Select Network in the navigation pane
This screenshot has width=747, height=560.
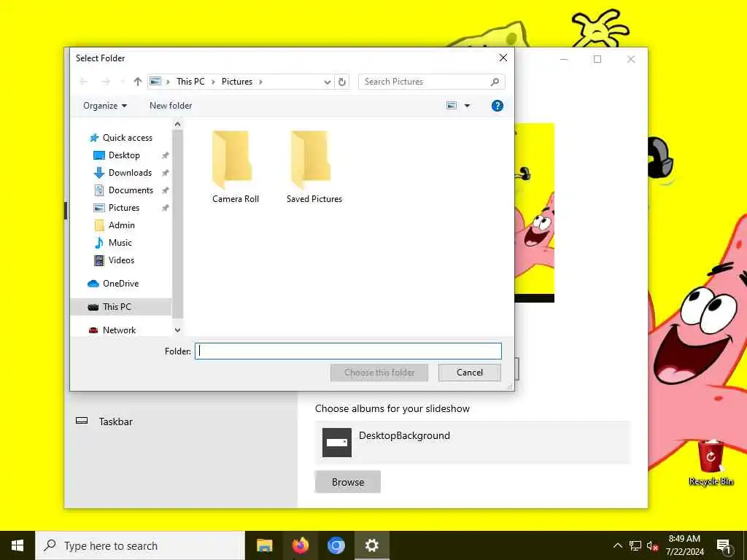click(x=119, y=330)
